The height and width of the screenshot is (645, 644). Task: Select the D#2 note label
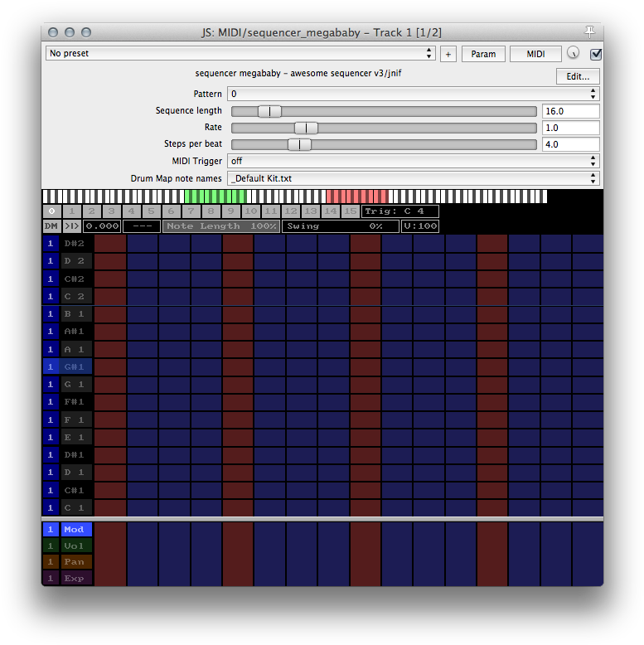pos(76,243)
